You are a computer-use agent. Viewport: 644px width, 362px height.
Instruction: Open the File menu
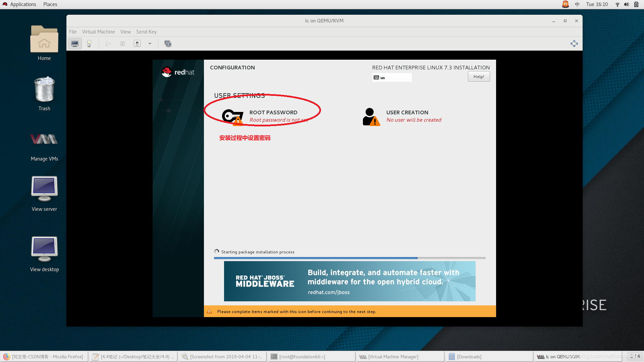pyautogui.click(x=73, y=32)
